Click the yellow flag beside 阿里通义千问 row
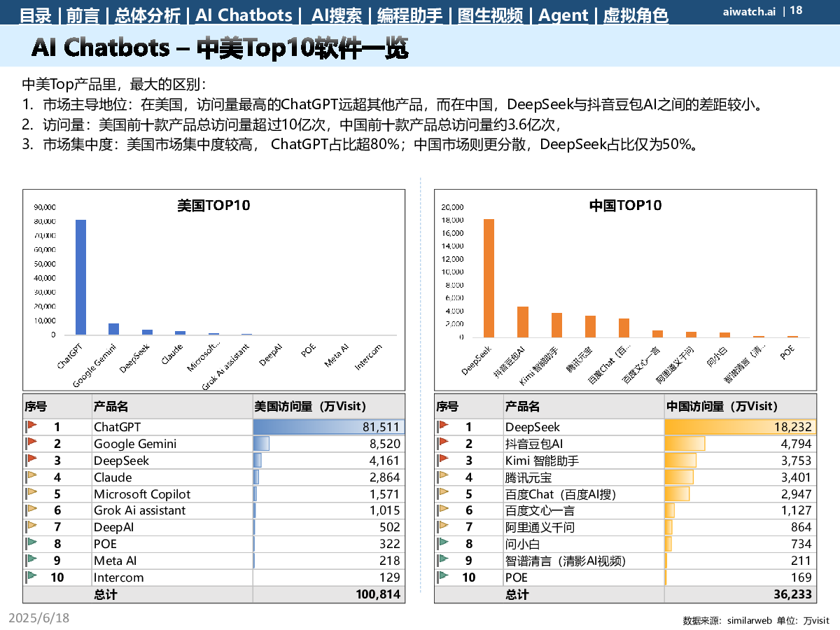This screenshot has width=840, height=630. point(442,527)
